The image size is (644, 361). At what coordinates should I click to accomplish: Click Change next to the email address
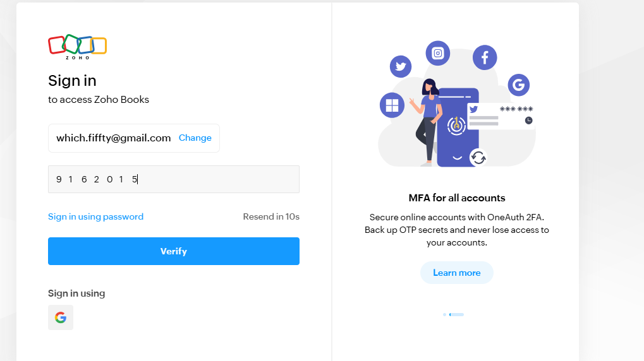tap(195, 138)
